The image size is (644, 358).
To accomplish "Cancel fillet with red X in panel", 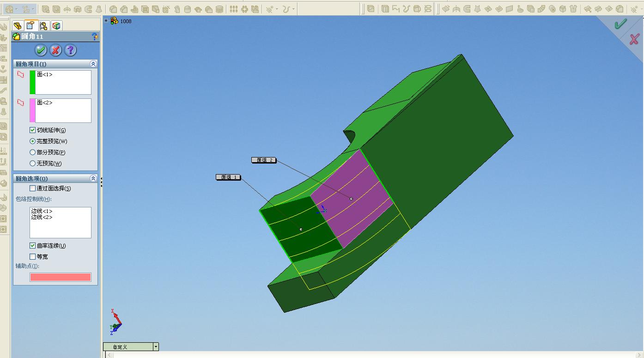I will [x=55, y=50].
